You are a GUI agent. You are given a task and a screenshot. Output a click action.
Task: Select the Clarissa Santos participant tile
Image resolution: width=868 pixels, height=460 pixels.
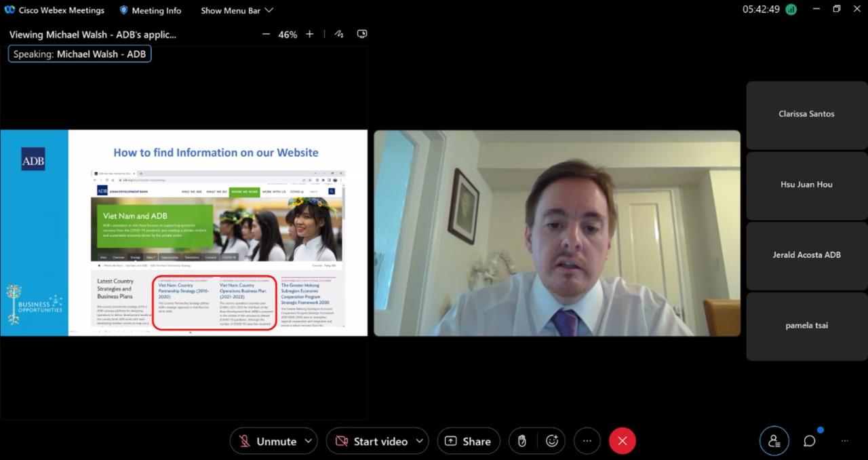point(806,115)
